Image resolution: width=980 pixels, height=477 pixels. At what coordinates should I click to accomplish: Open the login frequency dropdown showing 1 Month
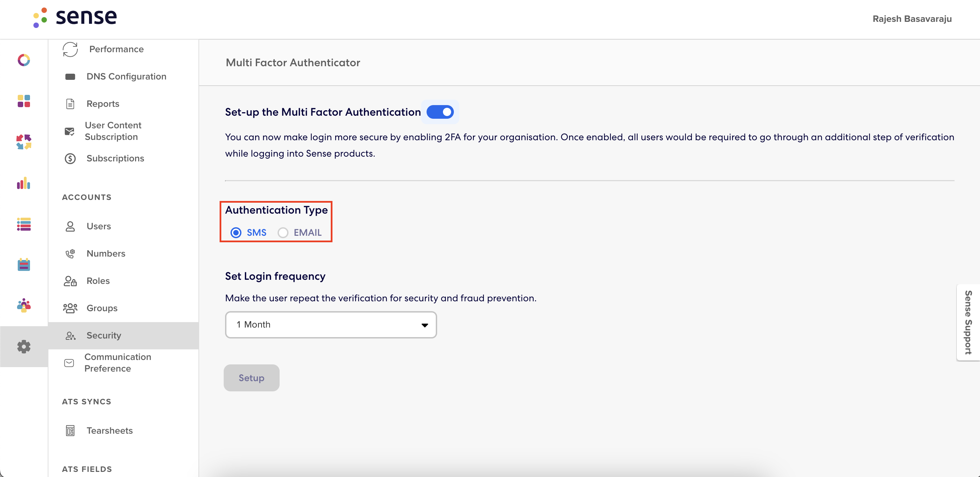(x=330, y=324)
